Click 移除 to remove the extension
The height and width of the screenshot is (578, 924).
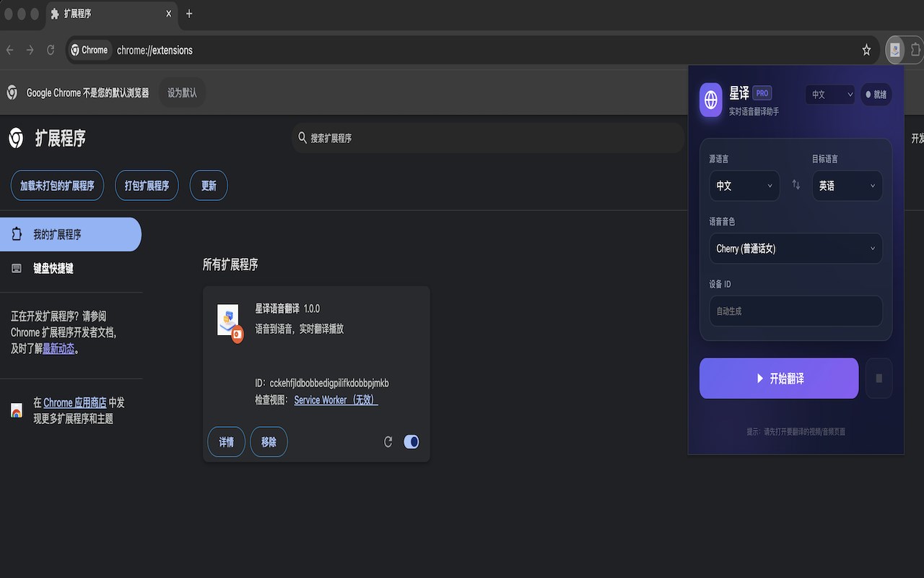click(x=269, y=441)
